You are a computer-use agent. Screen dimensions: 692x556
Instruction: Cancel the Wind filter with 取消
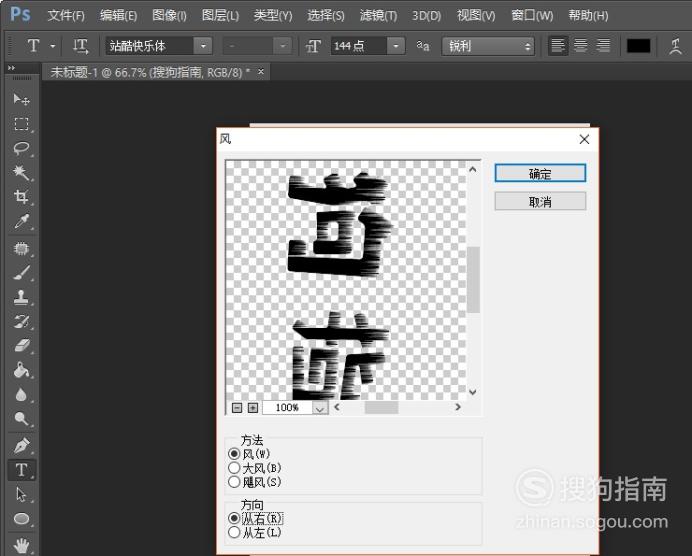point(540,202)
